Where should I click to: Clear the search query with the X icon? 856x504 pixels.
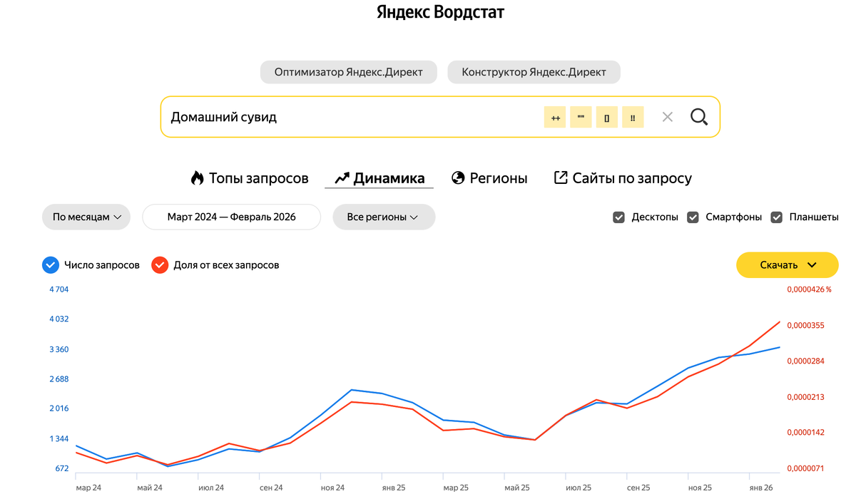point(668,117)
